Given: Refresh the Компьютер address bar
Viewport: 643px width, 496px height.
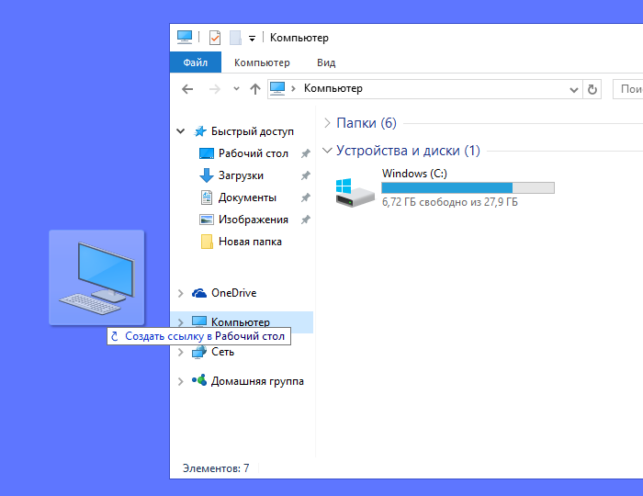Looking at the screenshot, I should click(x=592, y=89).
